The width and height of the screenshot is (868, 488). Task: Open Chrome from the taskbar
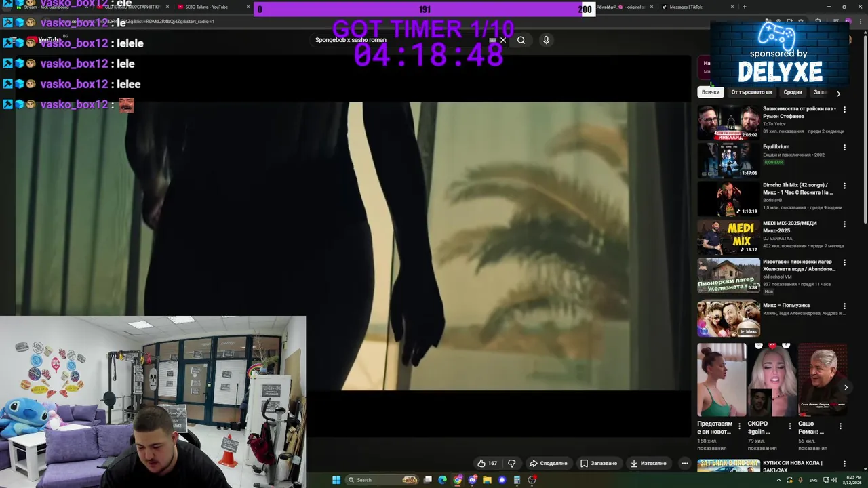click(458, 480)
